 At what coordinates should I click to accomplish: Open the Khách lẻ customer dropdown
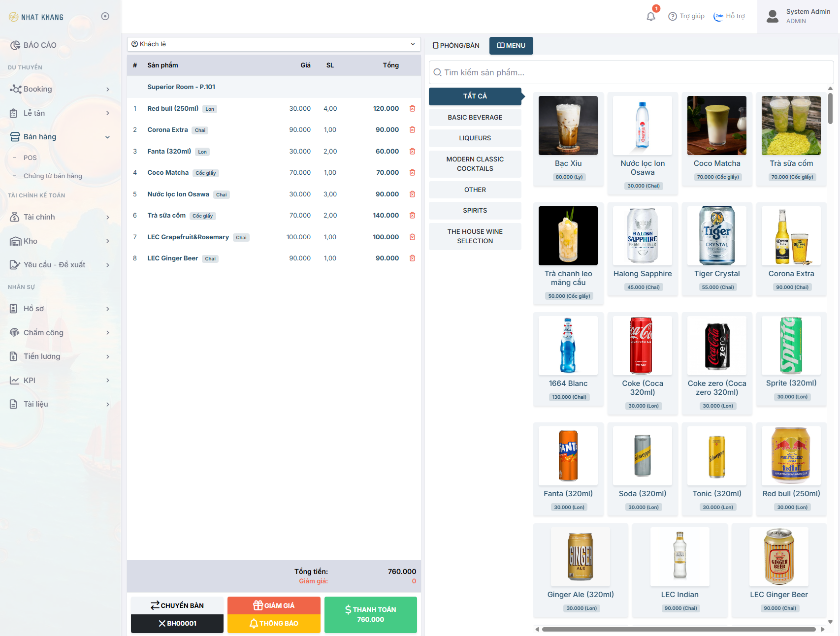click(x=274, y=44)
